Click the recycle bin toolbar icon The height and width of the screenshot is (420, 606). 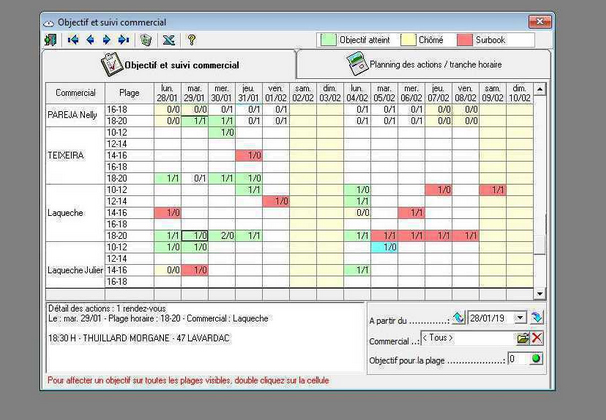pos(146,40)
